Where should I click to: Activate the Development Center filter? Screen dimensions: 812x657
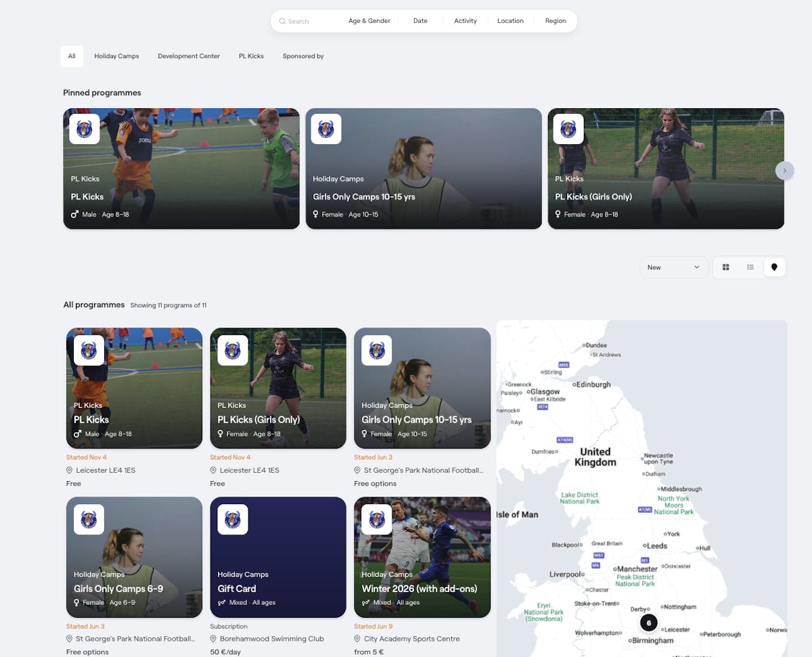(189, 56)
